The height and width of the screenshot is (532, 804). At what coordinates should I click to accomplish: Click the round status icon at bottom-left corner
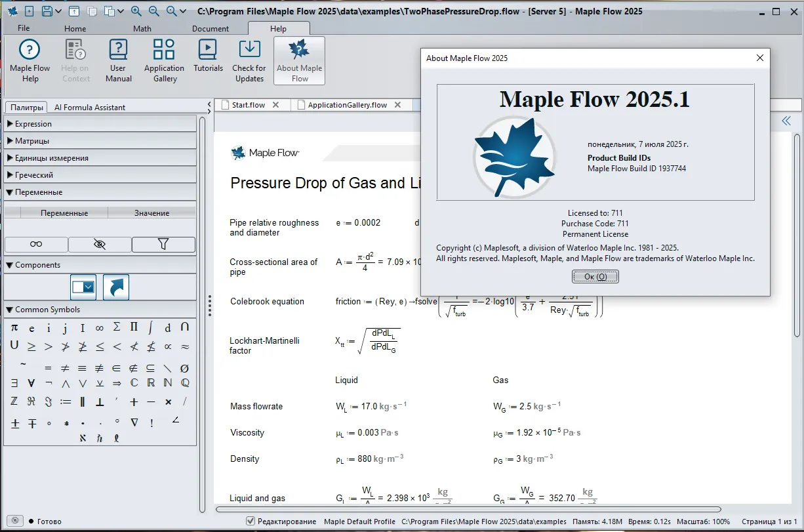coord(15,521)
